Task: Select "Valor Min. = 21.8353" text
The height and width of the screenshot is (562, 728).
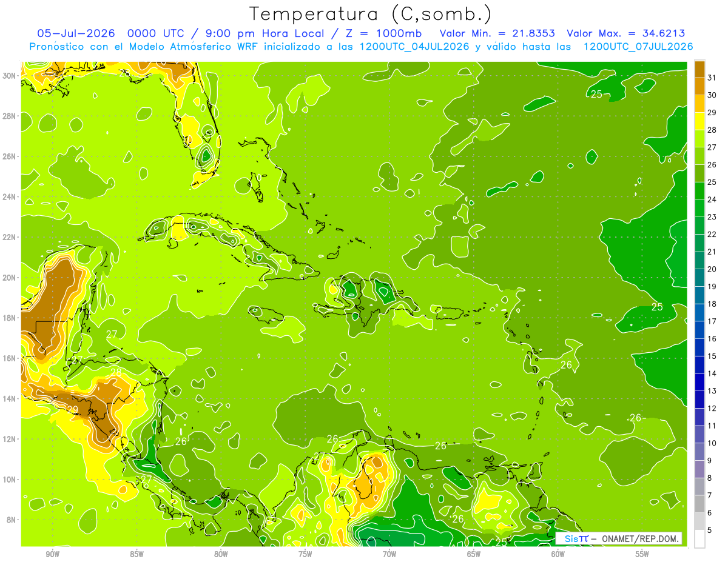Action: [x=497, y=33]
